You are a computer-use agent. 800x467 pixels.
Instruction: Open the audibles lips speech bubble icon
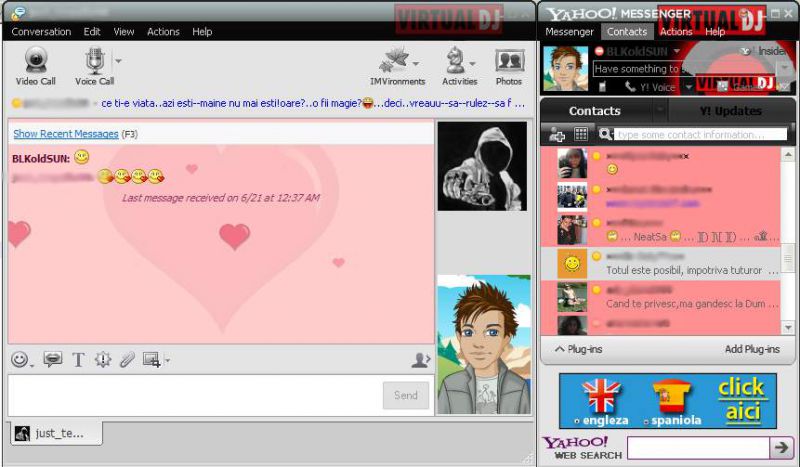(x=53, y=359)
